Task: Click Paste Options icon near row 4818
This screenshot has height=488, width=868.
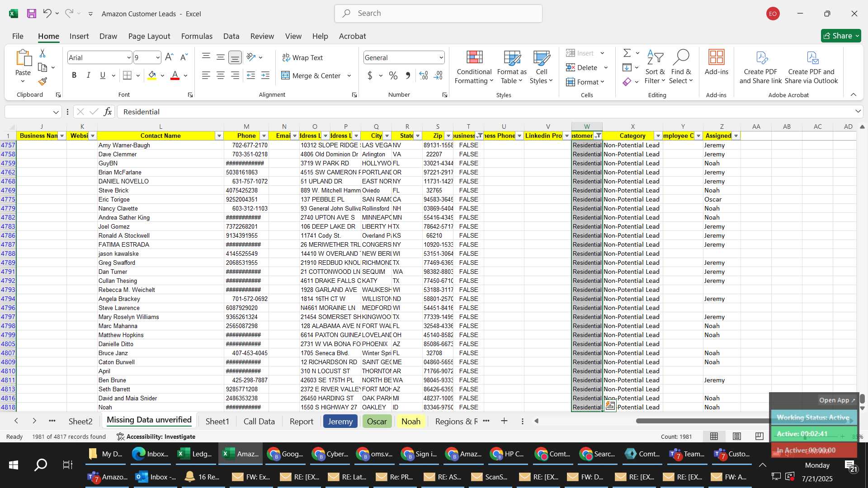Action: (610, 405)
